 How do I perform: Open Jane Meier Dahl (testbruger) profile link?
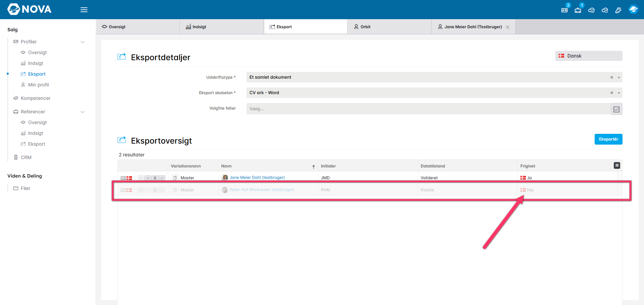[257, 178]
